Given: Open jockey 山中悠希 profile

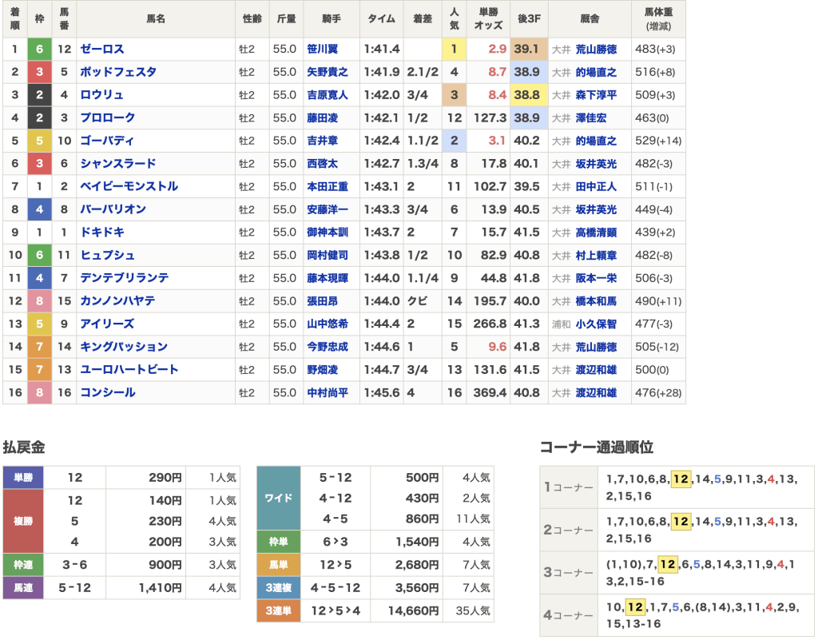Looking at the screenshot, I should (327, 324).
